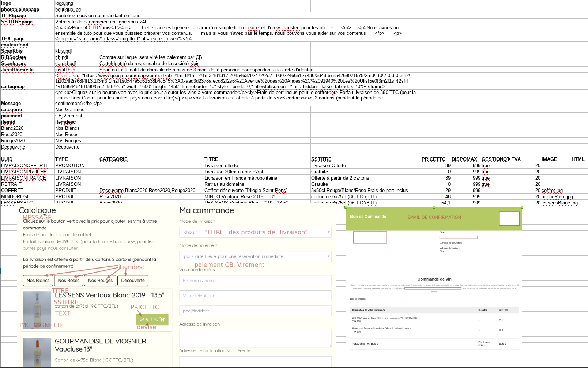This screenshot has width=588, height=368.
Task: Click the 'Adresse de livraison' text area
Action: 255,338
